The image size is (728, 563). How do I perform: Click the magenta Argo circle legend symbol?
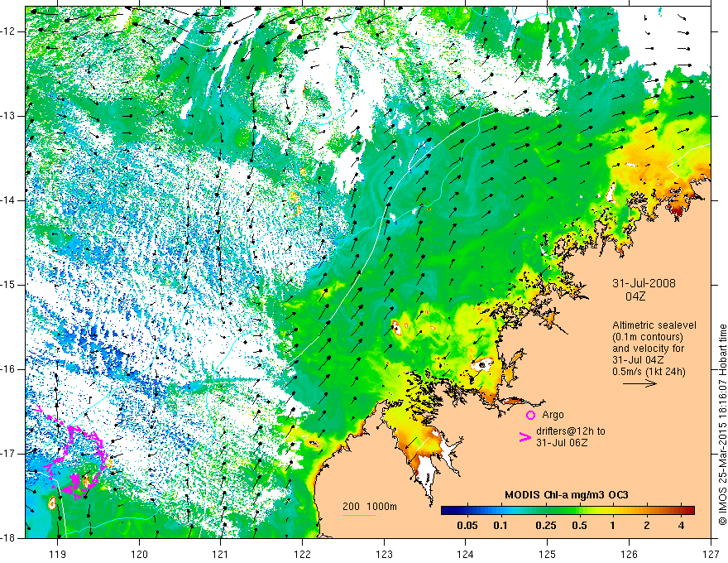530,415
